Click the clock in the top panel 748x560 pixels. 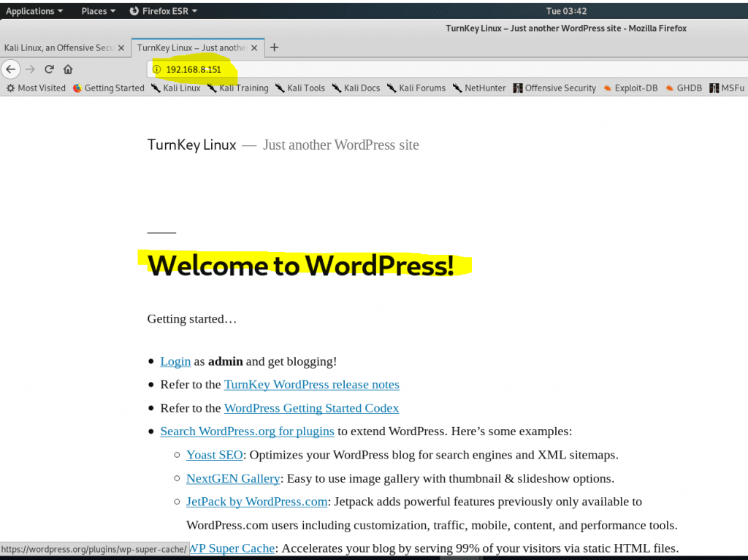pos(566,11)
